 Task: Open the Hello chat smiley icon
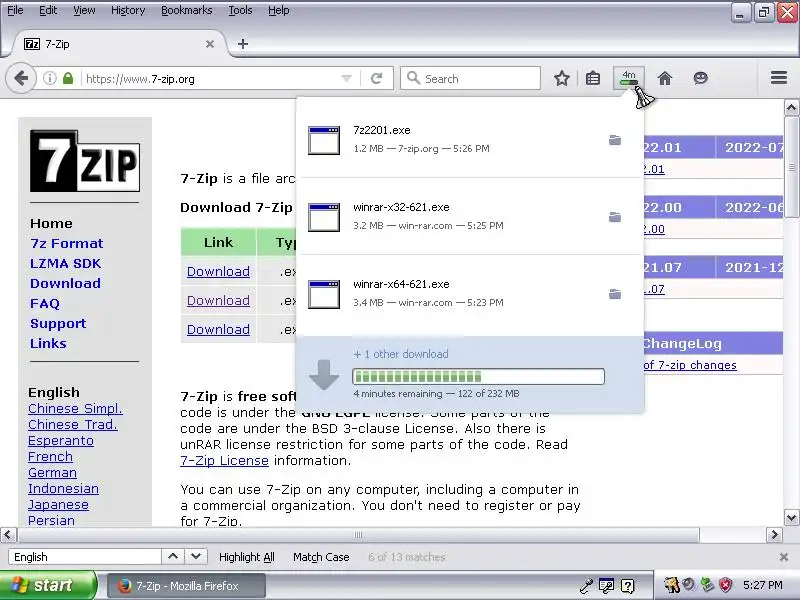point(701,79)
